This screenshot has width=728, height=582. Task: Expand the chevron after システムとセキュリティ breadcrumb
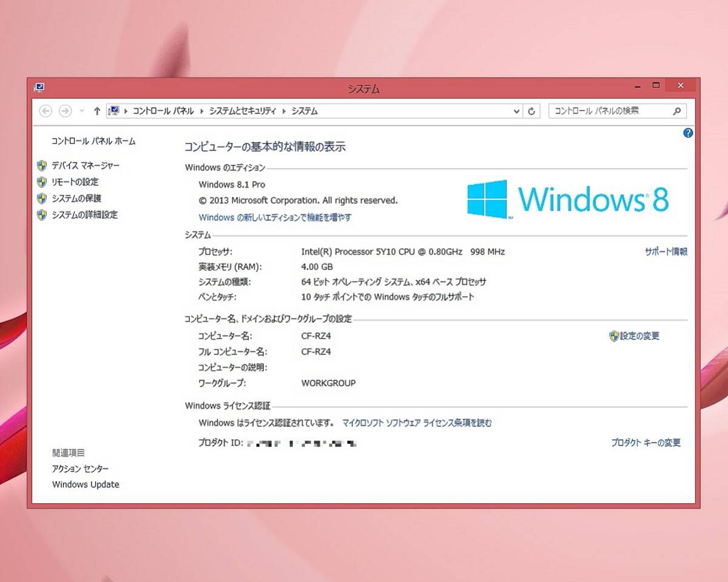(x=284, y=111)
